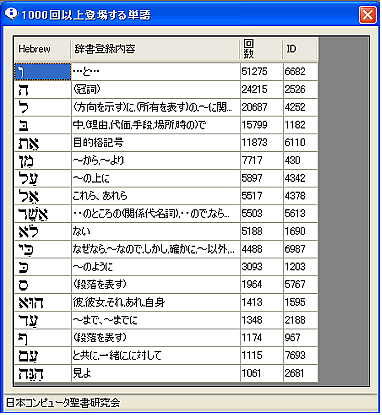Select the count value 3093
The width and height of the screenshot is (382, 415).
pyautogui.click(x=262, y=267)
